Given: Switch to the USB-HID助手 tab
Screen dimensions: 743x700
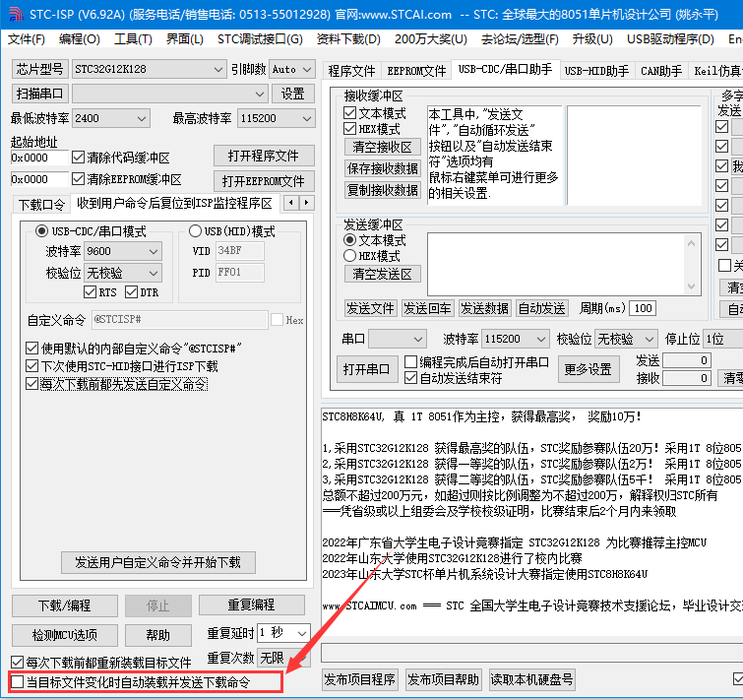Looking at the screenshot, I should [x=596, y=71].
